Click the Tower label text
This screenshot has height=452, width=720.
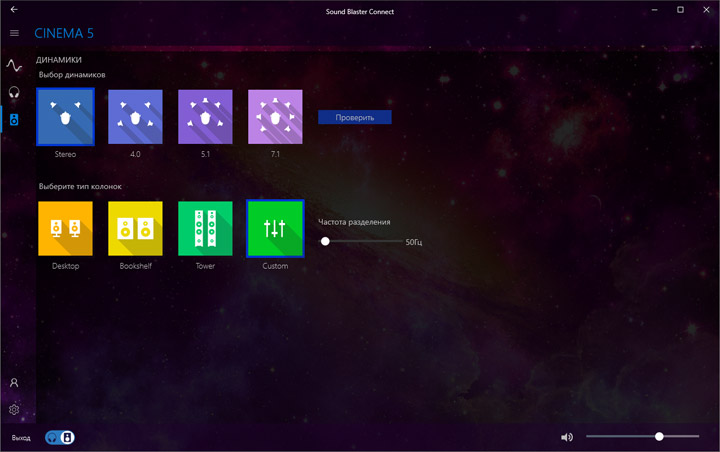(205, 266)
